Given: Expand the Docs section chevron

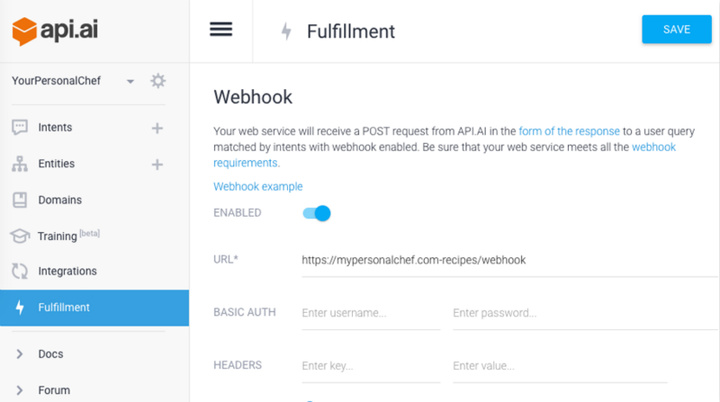Looking at the screenshot, I should [19, 354].
